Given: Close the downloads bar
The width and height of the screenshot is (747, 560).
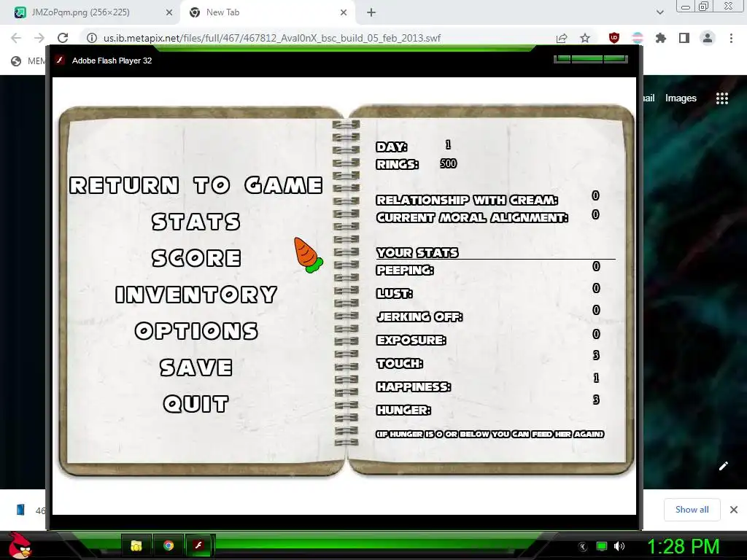Looking at the screenshot, I should (734, 510).
